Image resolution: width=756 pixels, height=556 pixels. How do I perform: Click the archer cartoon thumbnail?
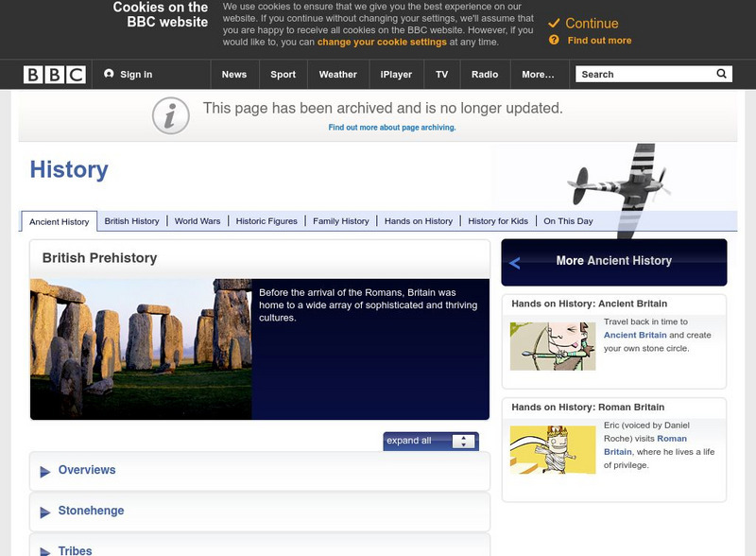[553, 346]
